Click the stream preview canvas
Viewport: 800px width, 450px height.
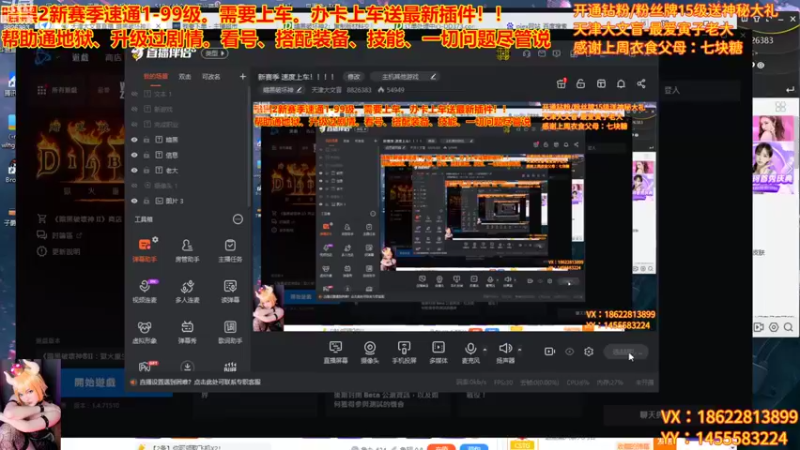point(455,217)
